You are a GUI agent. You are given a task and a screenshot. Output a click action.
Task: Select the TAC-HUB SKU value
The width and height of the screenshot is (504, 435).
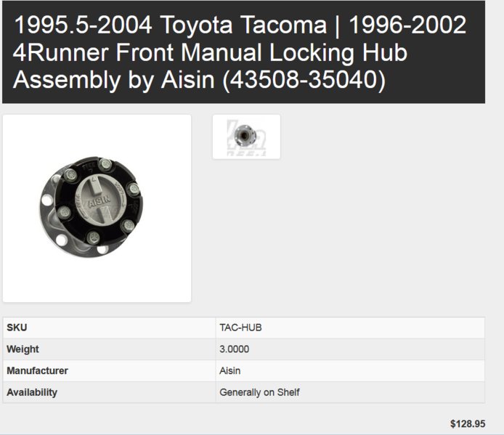(x=241, y=328)
